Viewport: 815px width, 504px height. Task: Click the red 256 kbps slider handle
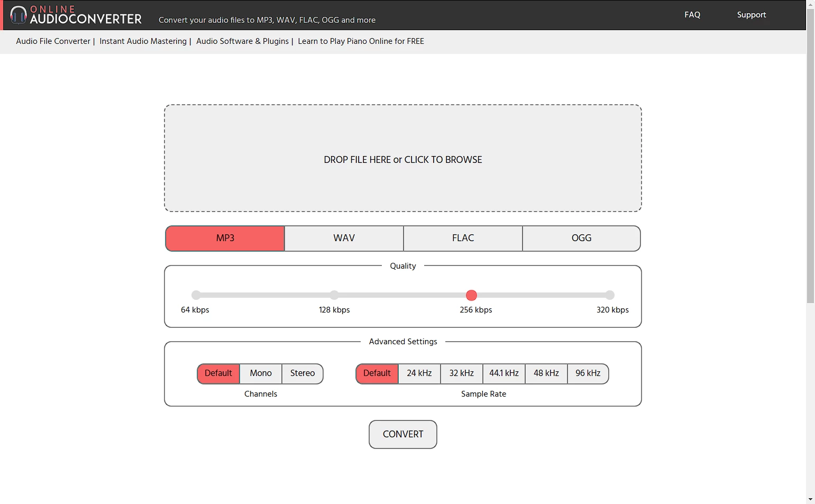pyautogui.click(x=471, y=295)
